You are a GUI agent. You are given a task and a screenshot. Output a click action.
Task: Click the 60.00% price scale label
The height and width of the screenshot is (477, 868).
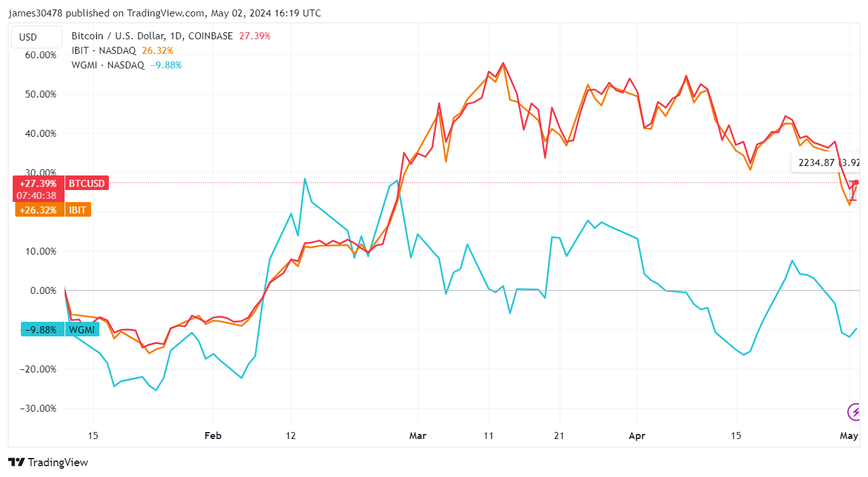[39, 55]
